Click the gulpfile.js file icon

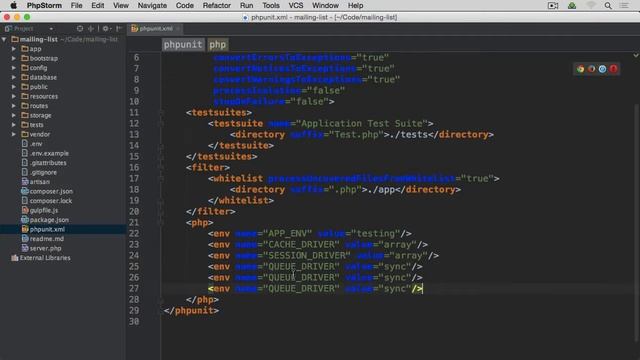pos(25,210)
